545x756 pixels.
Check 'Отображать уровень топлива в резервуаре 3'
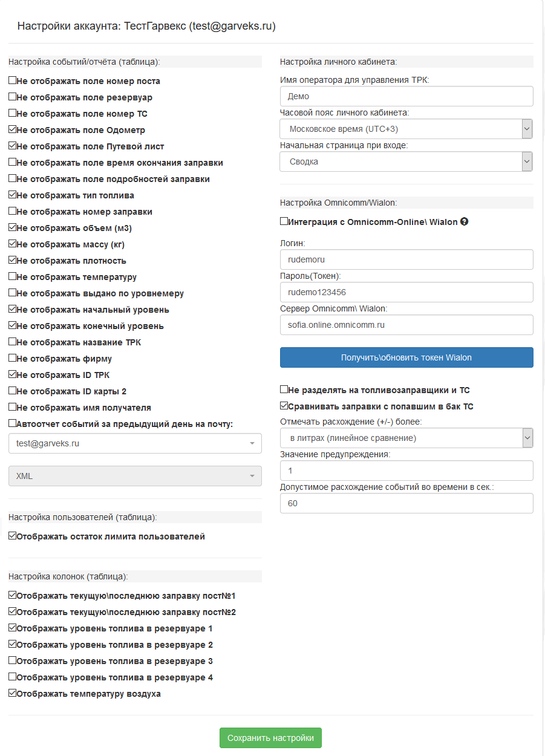pos(13,660)
